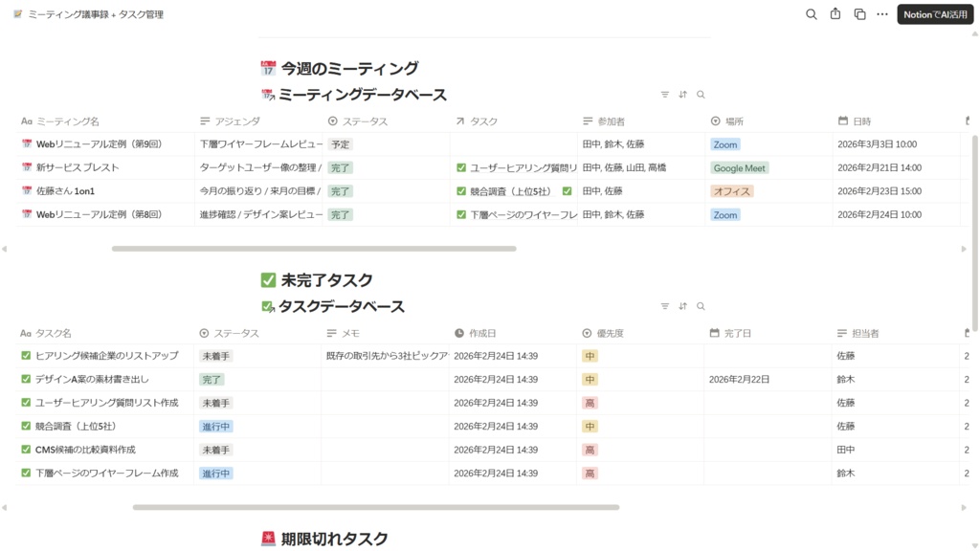
Task: Open the sort icon above the task database
Action: tap(682, 306)
